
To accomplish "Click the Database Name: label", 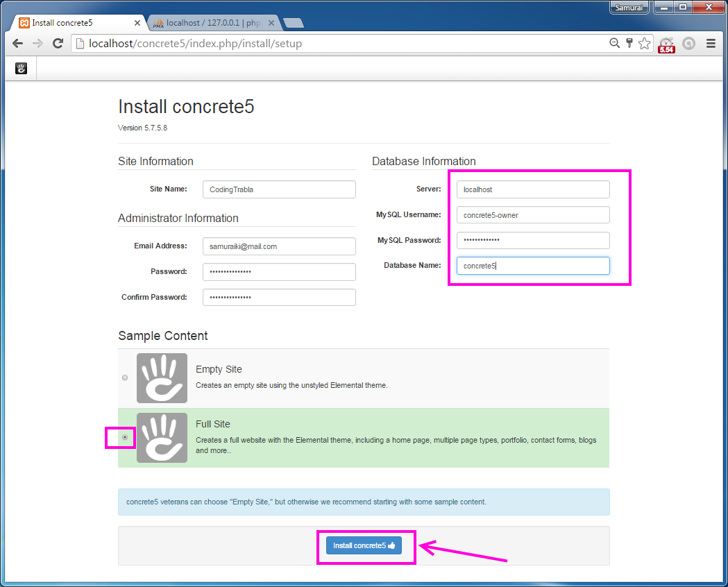I will pos(412,266).
